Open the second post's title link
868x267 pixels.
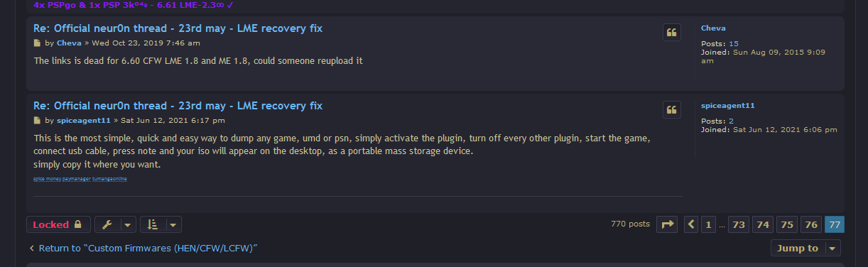[178, 106]
